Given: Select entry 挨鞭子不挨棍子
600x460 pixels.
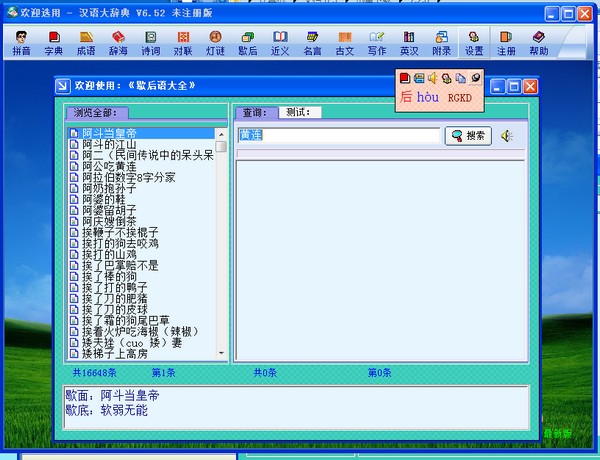Looking at the screenshot, I should [x=141, y=232].
